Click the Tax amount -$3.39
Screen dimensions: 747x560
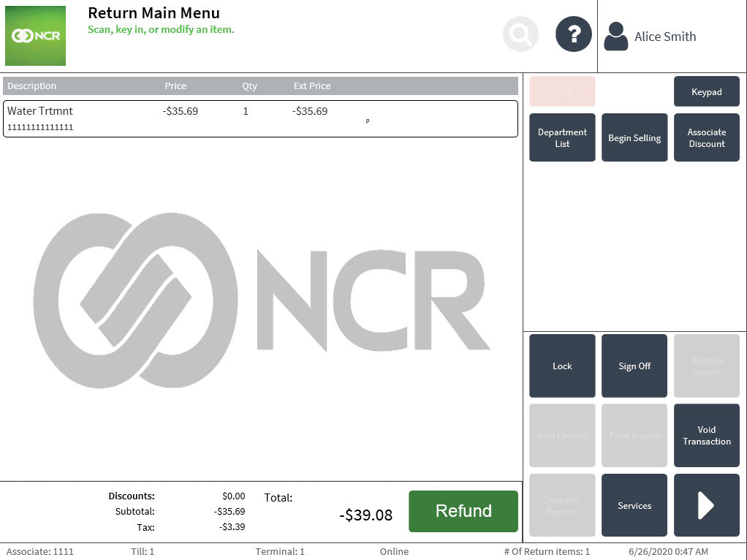pos(232,526)
